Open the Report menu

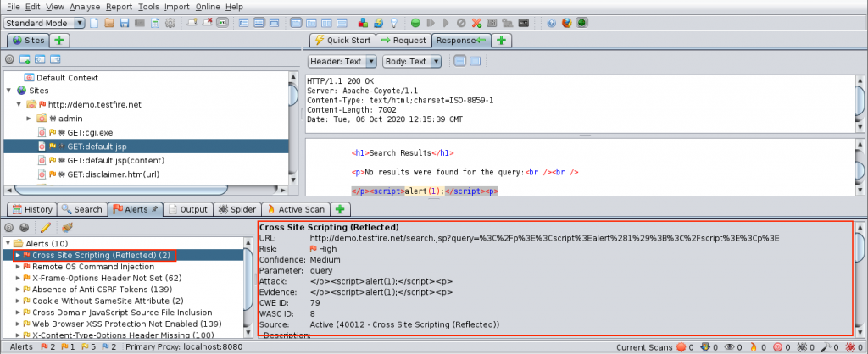pos(119,7)
